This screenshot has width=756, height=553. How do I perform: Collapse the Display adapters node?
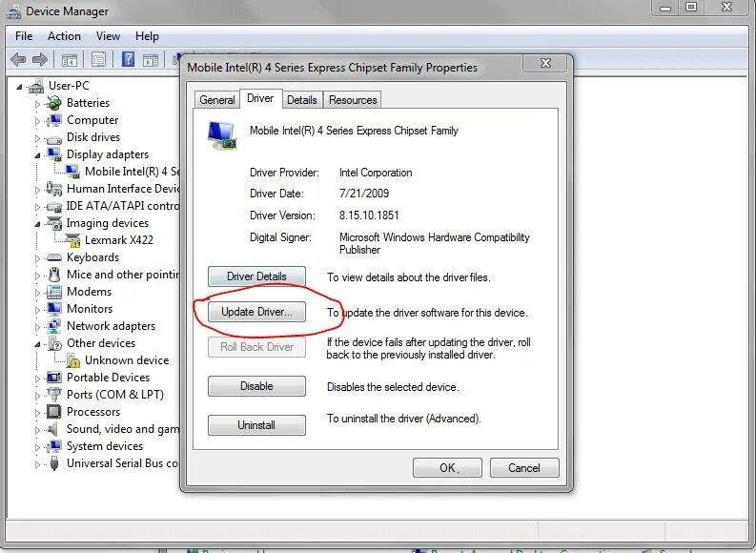[x=37, y=155]
